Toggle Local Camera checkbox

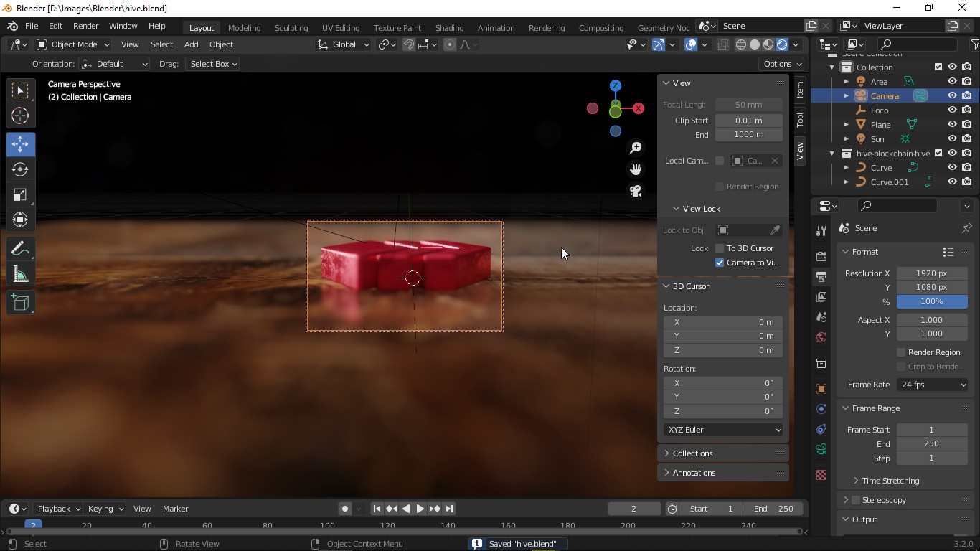click(720, 161)
